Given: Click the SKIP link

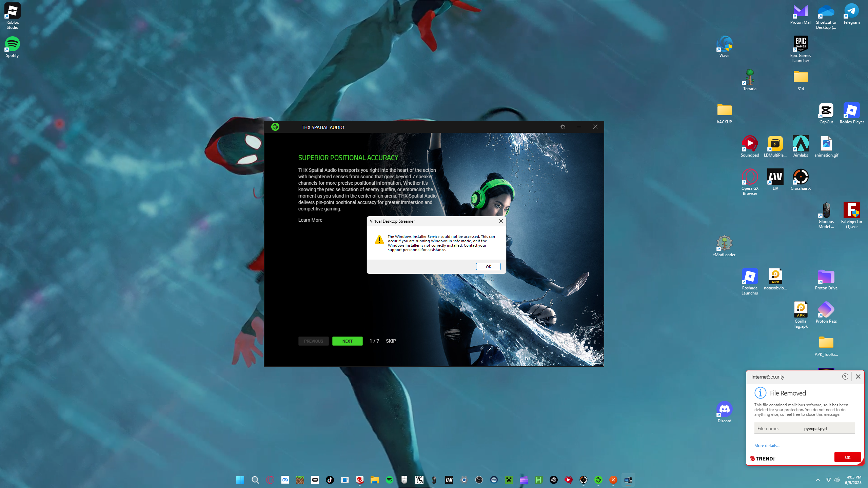Looking at the screenshot, I should click(391, 341).
